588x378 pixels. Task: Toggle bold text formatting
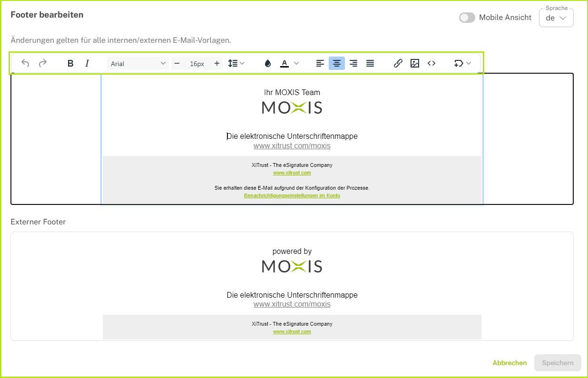pos(70,63)
